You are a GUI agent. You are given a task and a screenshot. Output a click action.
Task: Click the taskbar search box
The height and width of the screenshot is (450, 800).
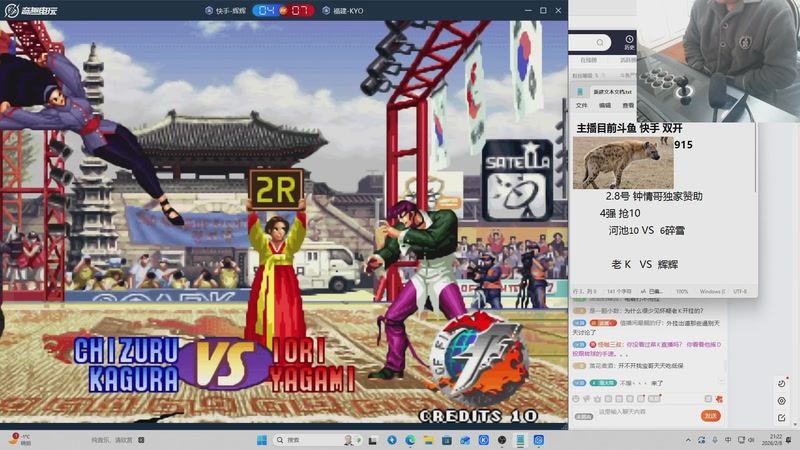tap(317, 440)
